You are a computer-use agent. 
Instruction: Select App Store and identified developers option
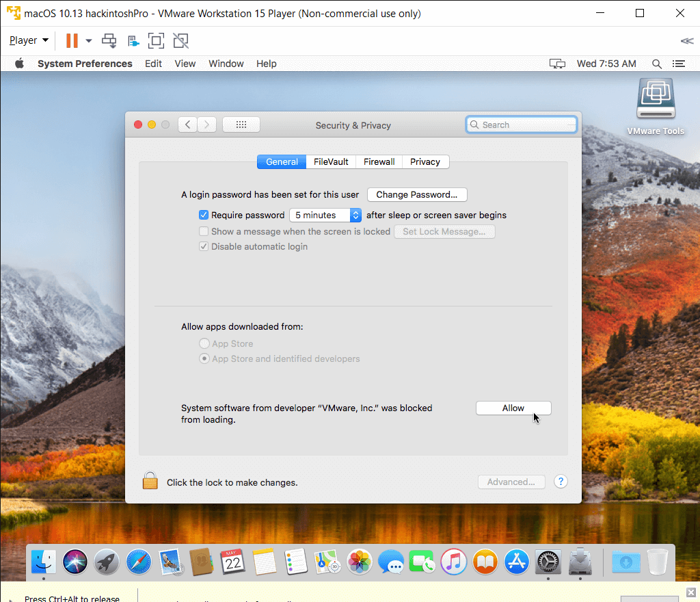[x=204, y=358]
